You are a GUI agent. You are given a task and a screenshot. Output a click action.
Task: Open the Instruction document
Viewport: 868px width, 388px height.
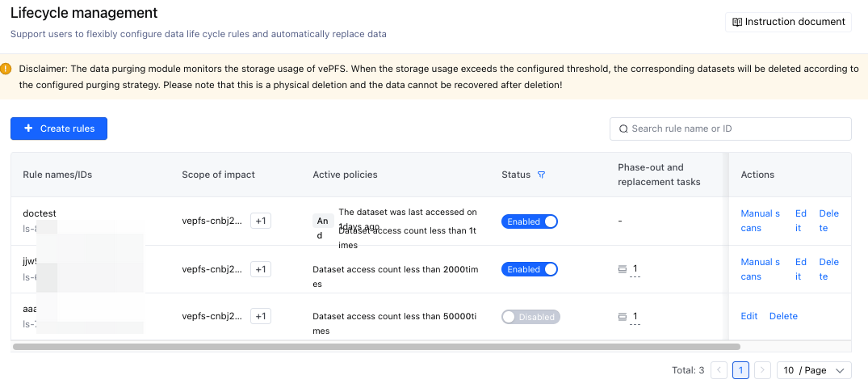pos(788,22)
